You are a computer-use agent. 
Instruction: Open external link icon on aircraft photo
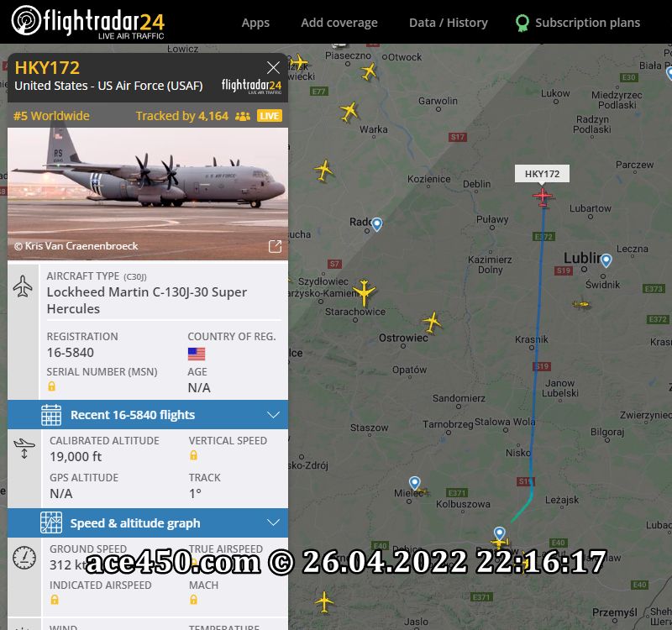[x=275, y=246]
